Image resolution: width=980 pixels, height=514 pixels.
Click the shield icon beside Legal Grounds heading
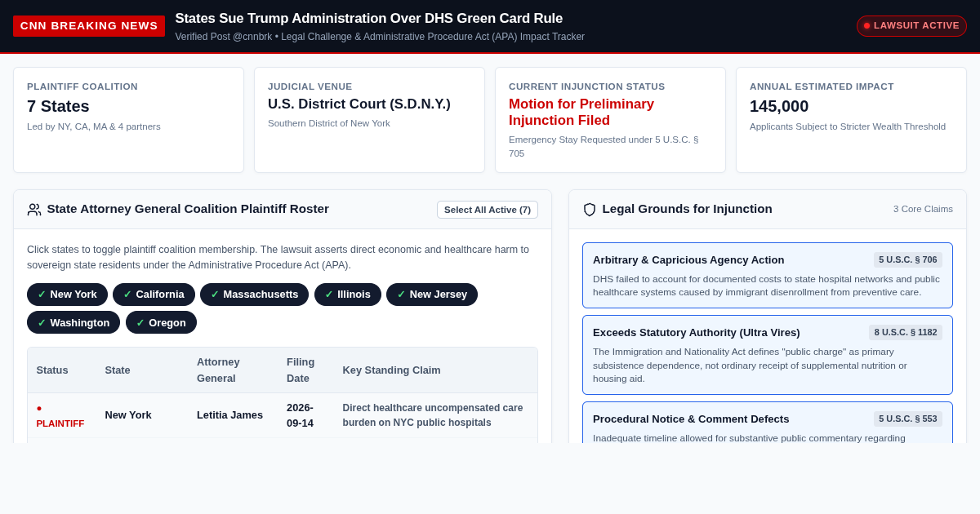590,210
